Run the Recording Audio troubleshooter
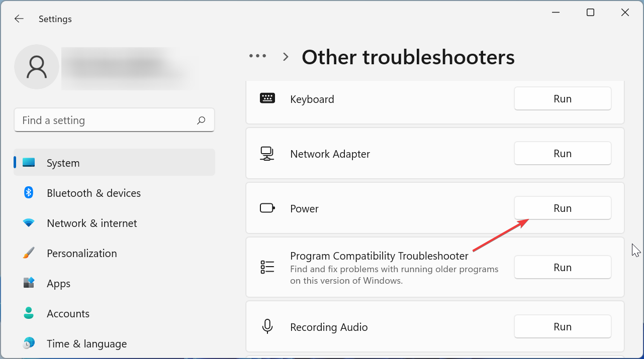Screen dimensions: 644x359 (563, 326)
